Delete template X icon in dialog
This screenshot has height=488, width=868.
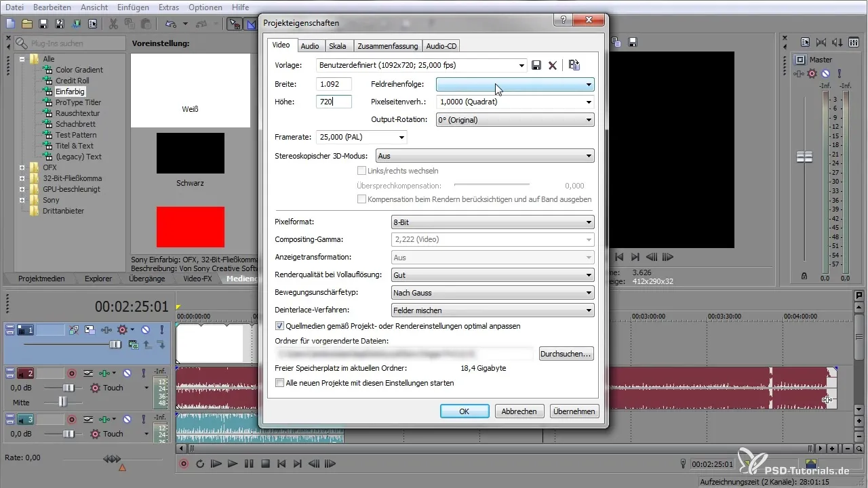click(x=553, y=65)
